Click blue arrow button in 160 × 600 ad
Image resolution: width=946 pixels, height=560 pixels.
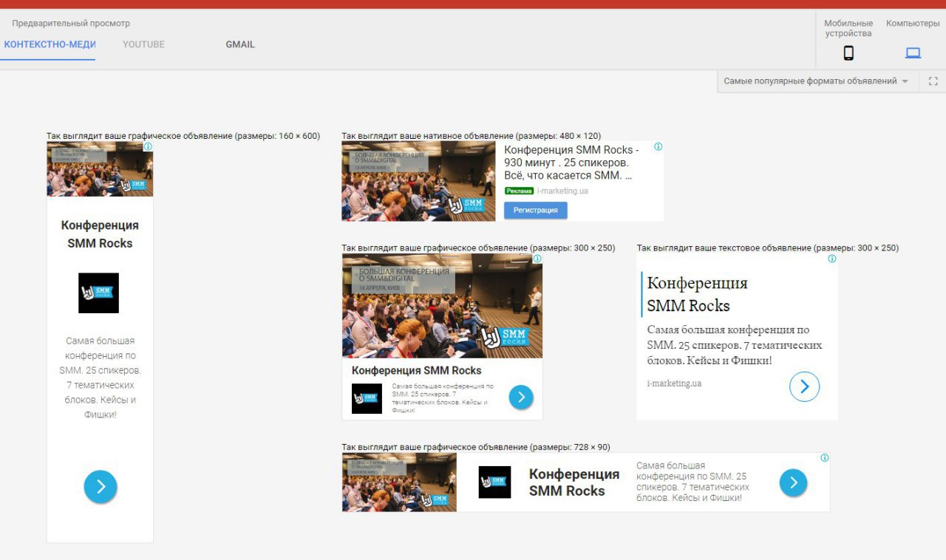[101, 487]
